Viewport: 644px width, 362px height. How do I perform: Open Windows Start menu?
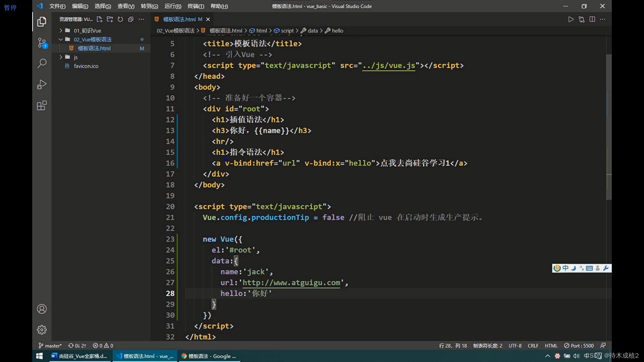[39, 356]
